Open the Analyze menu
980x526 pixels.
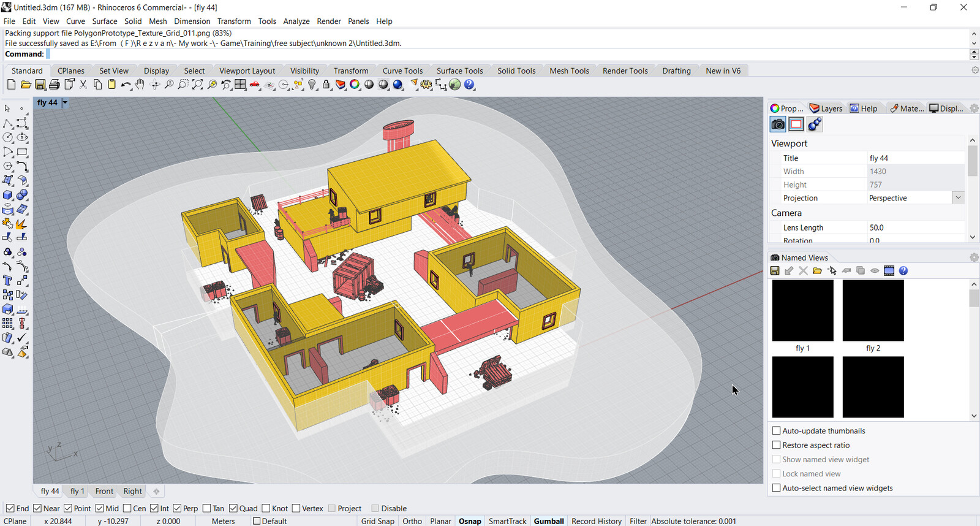pos(296,21)
